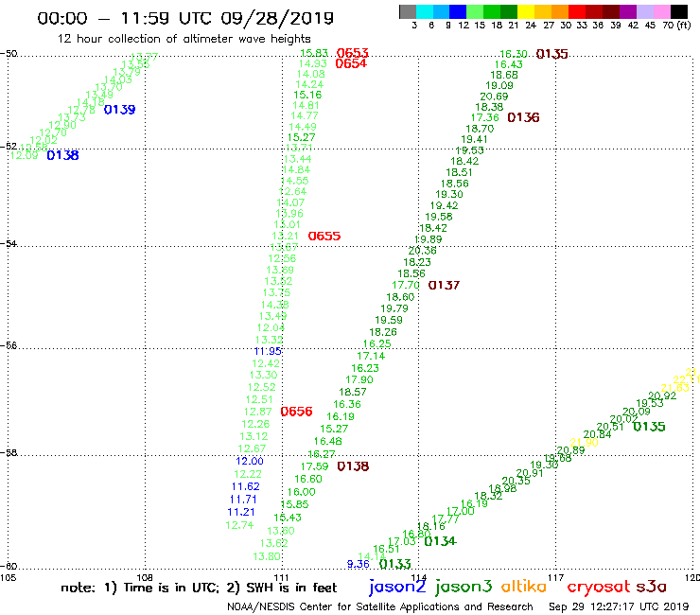Select the longitude axis label 108
Image resolution: width=700 pixels, height=615 pixels.
tap(145, 577)
